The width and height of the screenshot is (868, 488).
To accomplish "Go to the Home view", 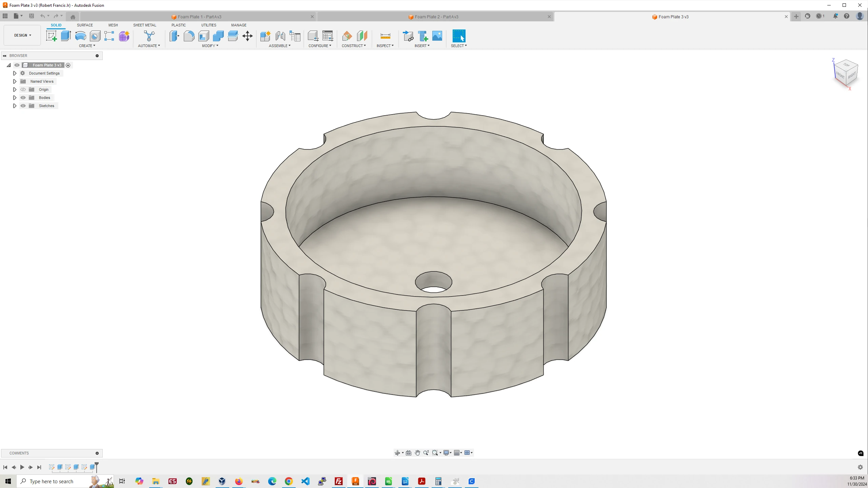I will click(73, 17).
